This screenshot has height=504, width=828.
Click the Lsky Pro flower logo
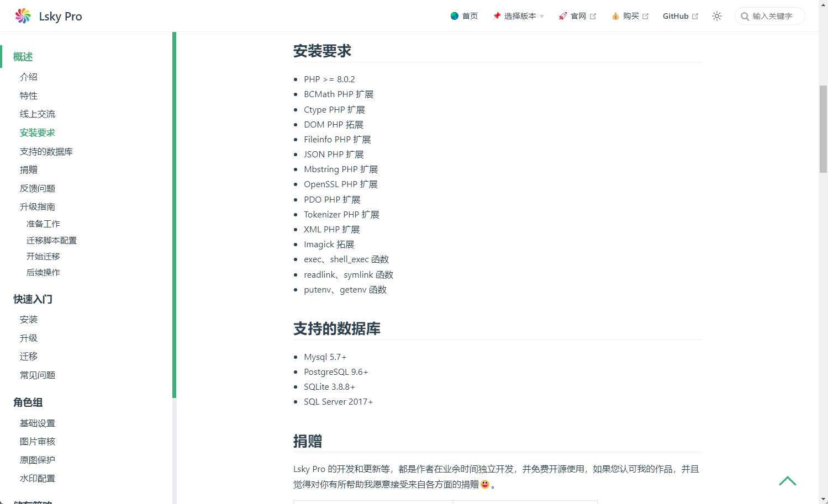[x=23, y=16]
